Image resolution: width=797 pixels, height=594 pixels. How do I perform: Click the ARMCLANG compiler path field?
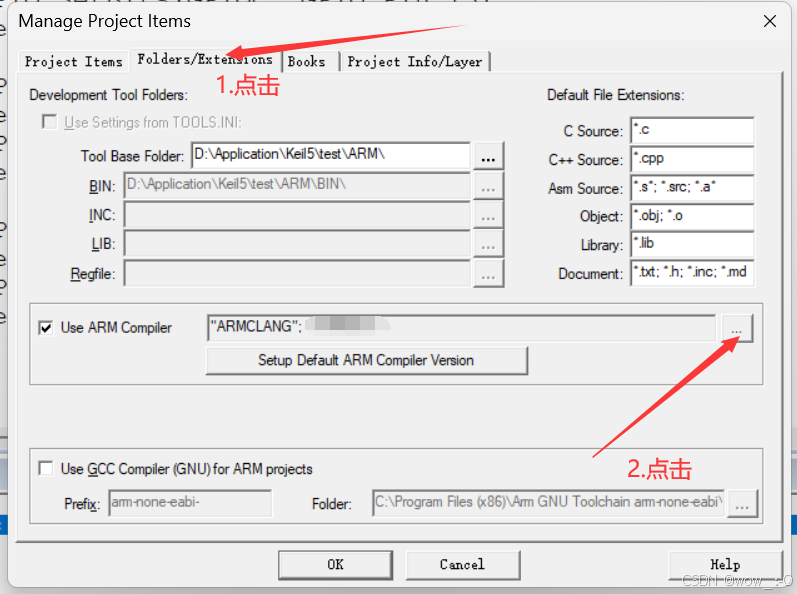(462, 328)
